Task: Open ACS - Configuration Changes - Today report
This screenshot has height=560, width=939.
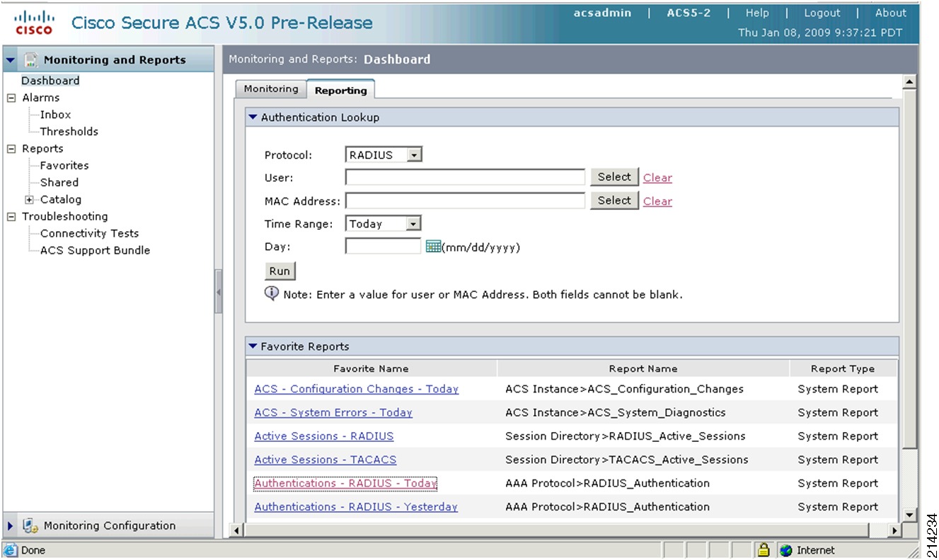Action: pyautogui.click(x=357, y=389)
